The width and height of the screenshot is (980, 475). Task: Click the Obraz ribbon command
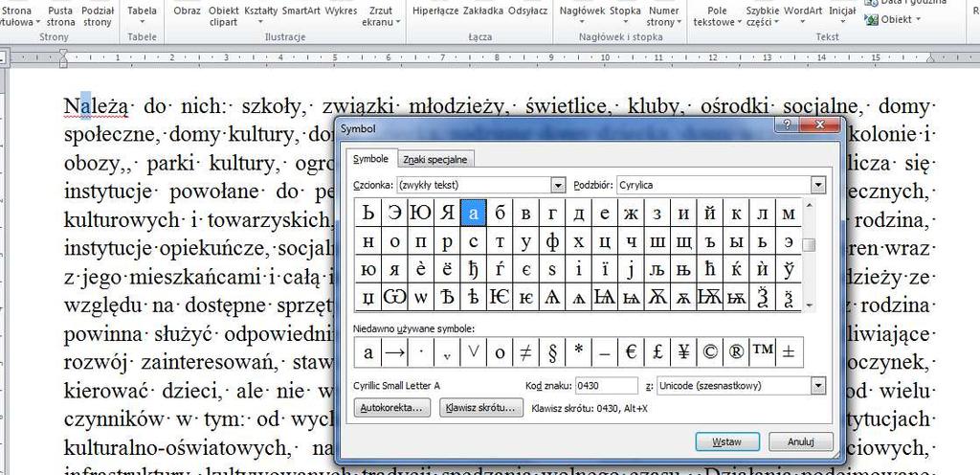187,11
